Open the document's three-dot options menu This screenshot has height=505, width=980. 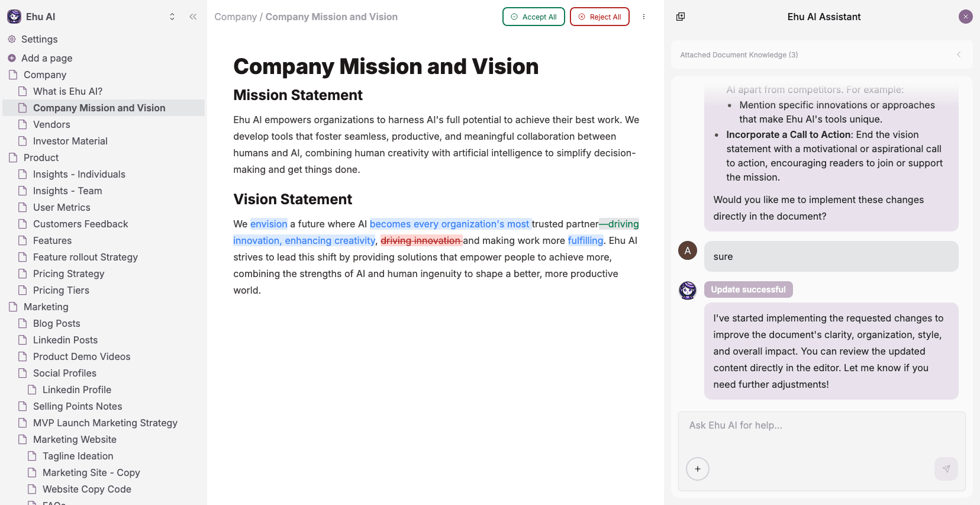644,17
